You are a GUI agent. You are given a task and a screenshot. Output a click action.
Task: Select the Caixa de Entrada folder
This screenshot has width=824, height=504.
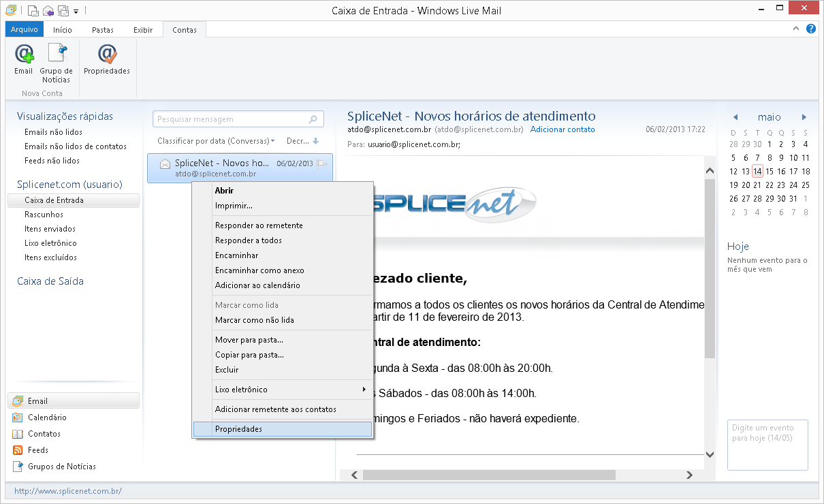click(x=74, y=200)
